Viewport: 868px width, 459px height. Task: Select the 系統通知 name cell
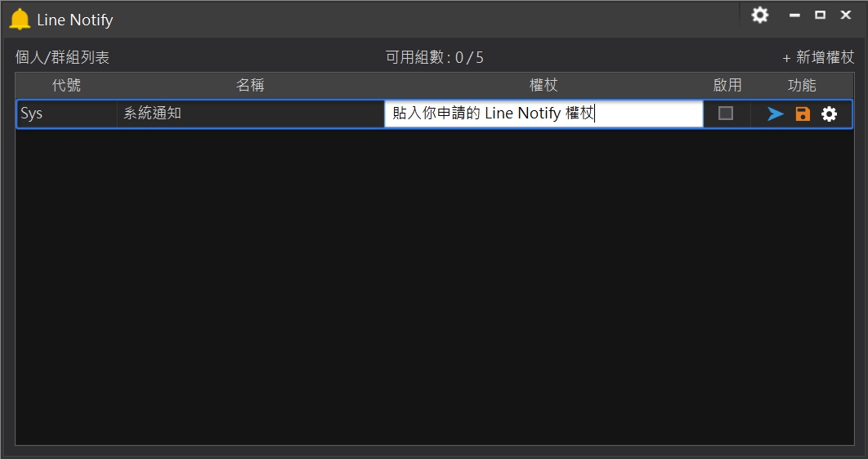pyautogui.click(x=250, y=114)
